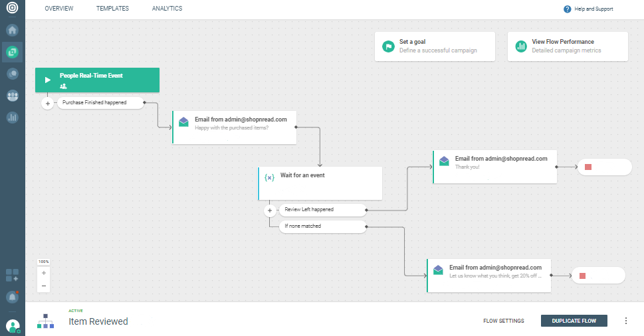Open the Templates tab
The image size is (644, 336).
point(112,9)
